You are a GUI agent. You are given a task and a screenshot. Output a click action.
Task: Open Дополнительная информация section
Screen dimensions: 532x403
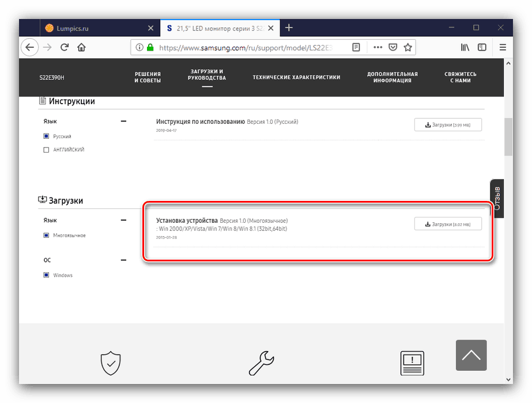tap(393, 77)
